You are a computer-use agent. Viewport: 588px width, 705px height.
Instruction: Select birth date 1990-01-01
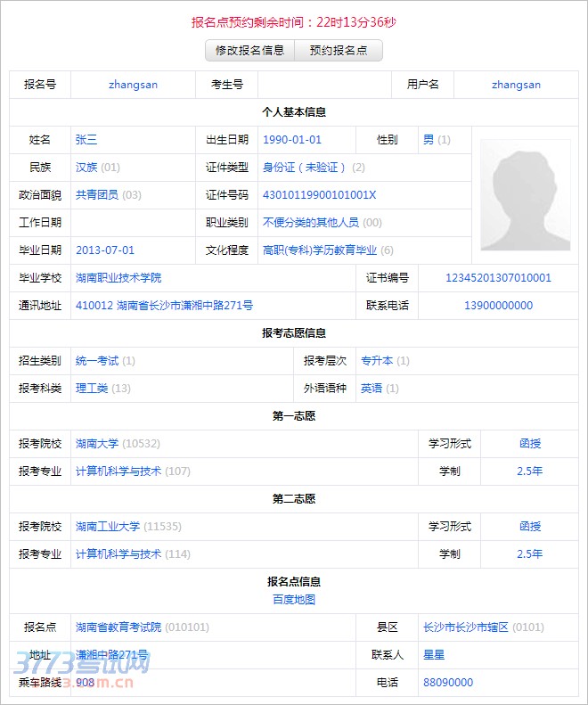click(292, 140)
